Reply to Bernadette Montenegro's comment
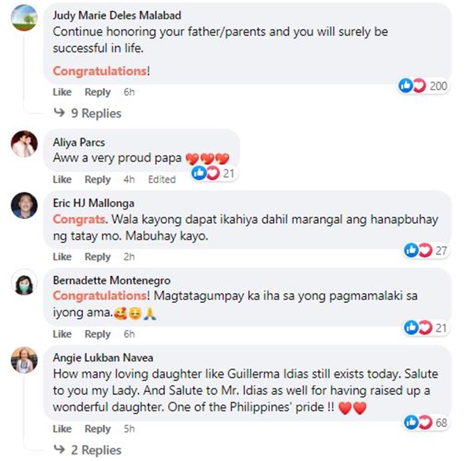Image resolution: width=476 pixels, height=461 pixels. (x=98, y=334)
